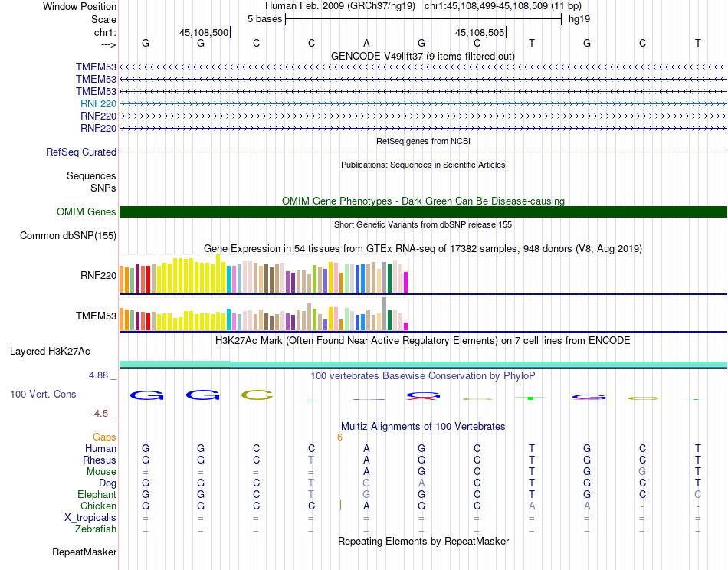
Task: Click the Zebrafish species label
Action: pyautogui.click(x=96, y=529)
